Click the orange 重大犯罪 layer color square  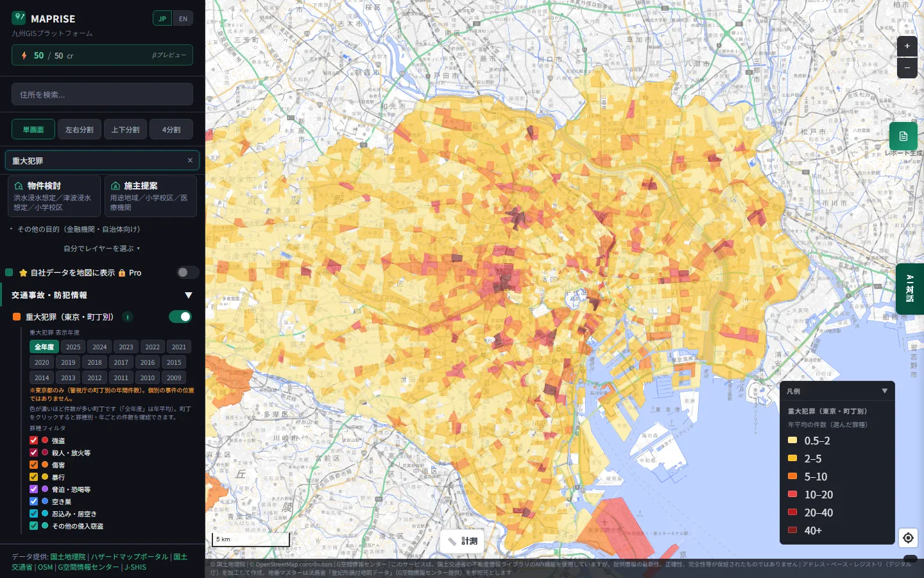pos(17,317)
